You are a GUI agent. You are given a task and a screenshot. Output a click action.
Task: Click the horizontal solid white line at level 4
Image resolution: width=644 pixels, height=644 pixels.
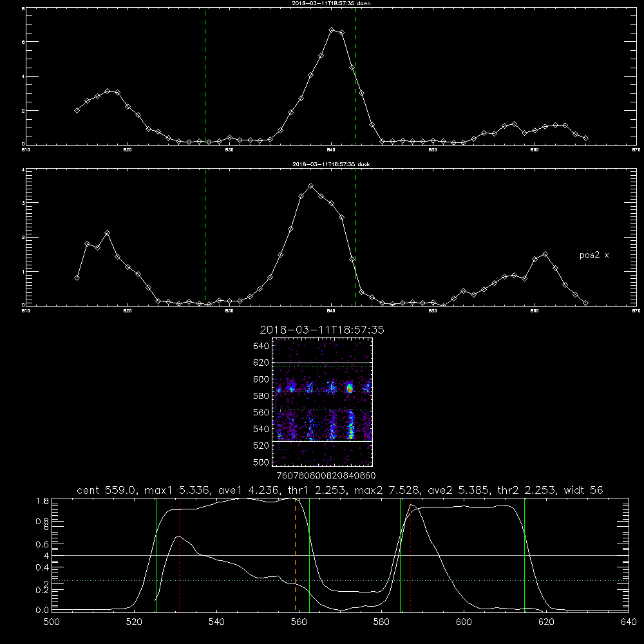coord(340,556)
